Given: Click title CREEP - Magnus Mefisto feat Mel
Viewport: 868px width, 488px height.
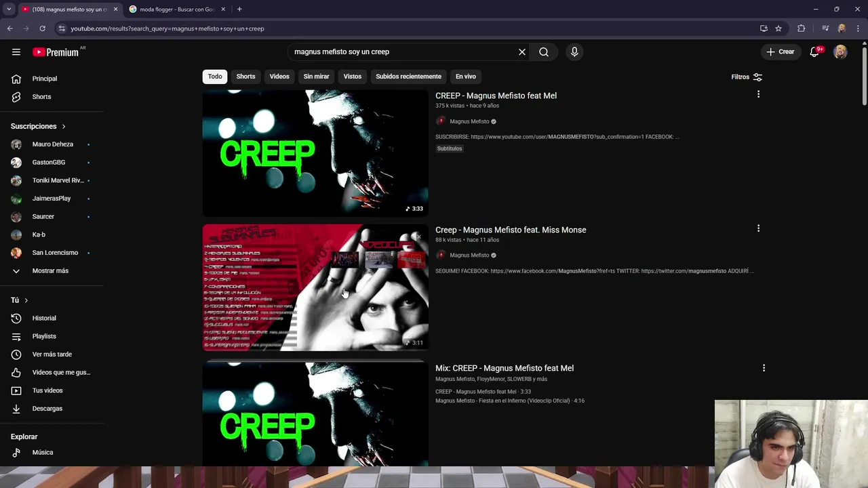Looking at the screenshot, I should tap(496, 96).
